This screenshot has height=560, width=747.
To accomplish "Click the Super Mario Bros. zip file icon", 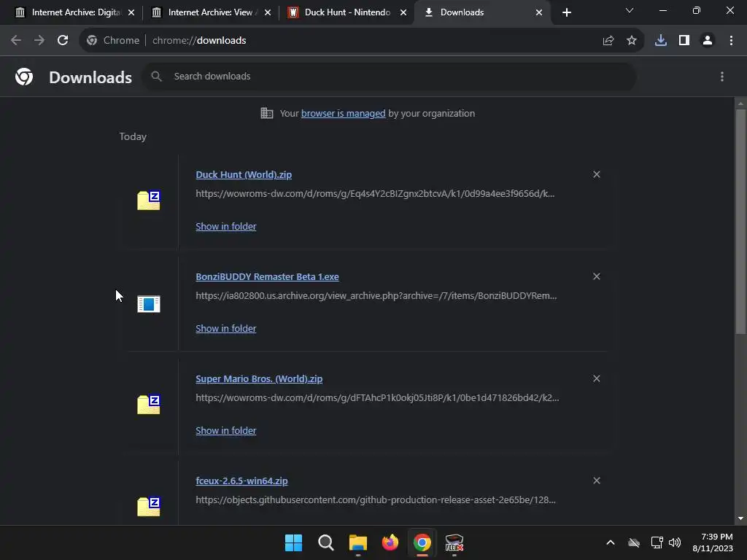I will click(x=149, y=404).
